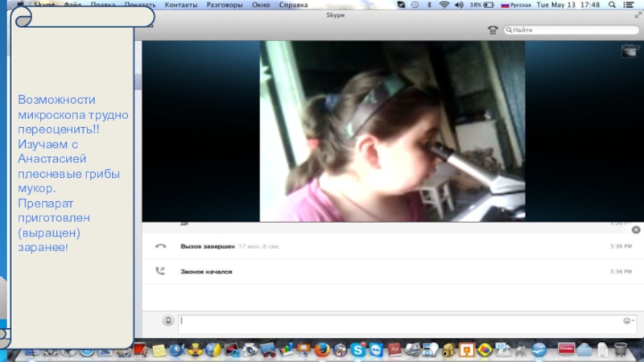Open the Разговоры menu
Screen dimensions: 644x362
pyautogui.click(x=225, y=5)
